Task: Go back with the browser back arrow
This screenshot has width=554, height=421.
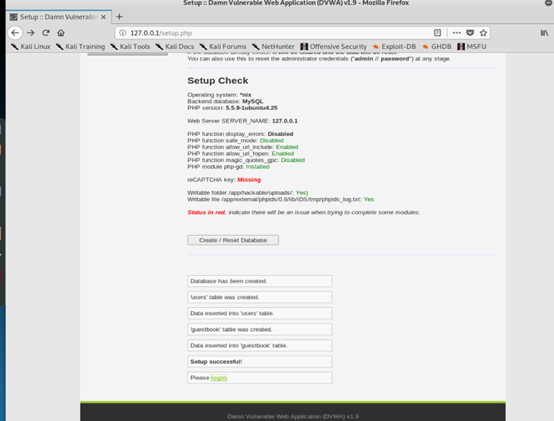Action: (x=15, y=33)
